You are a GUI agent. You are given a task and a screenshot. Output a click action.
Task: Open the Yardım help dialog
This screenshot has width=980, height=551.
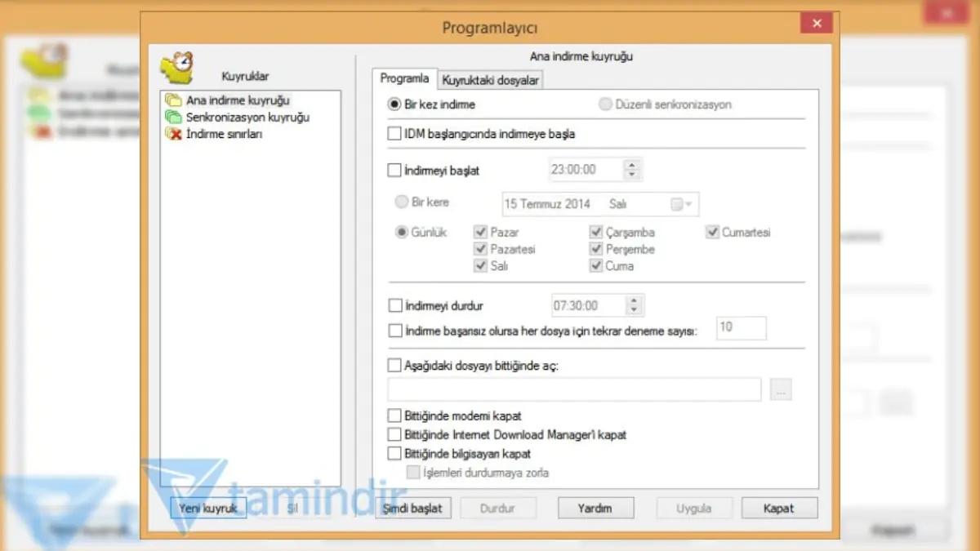click(x=595, y=508)
